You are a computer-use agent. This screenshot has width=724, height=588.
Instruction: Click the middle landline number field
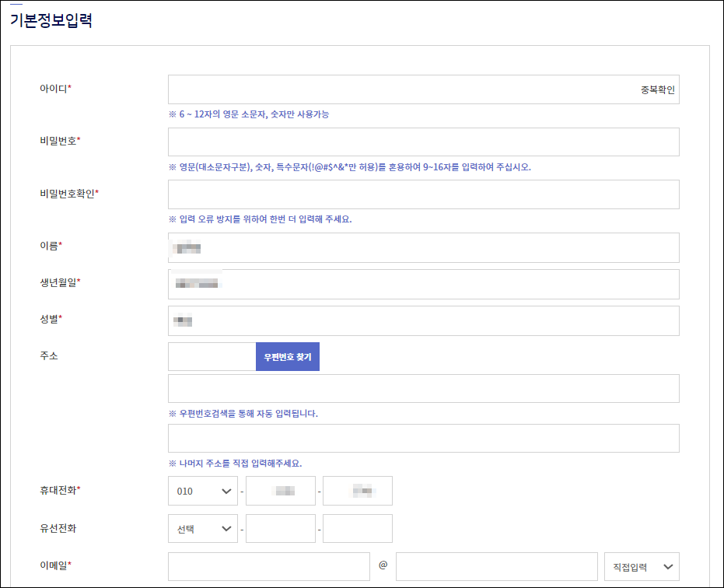pyautogui.click(x=280, y=528)
